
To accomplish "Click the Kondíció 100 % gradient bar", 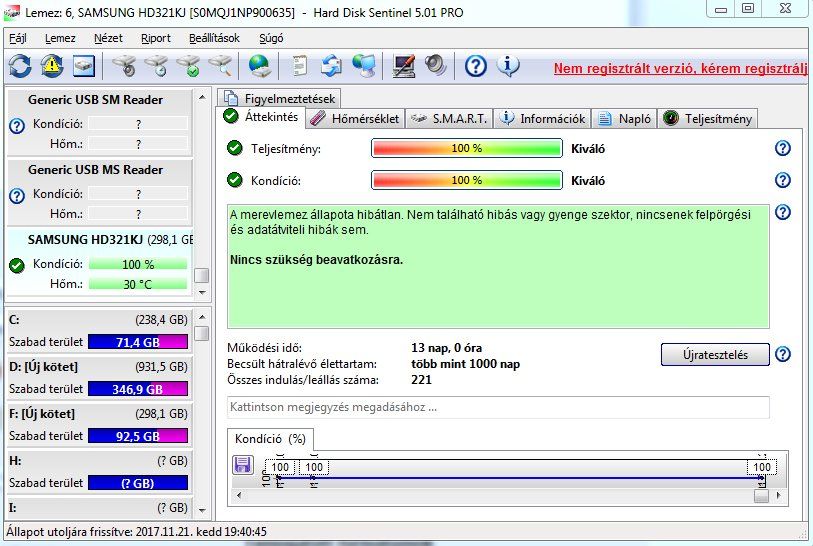I will click(x=467, y=180).
